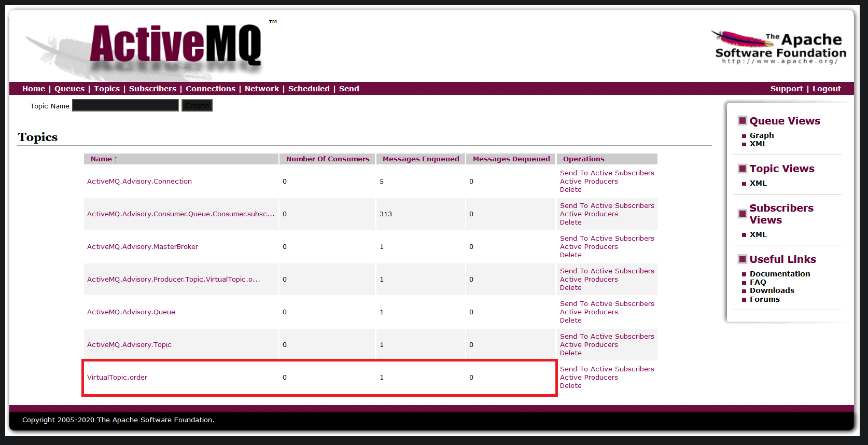Click the enqueued value 5 for Advisory.Connection
The width and height of the screenshot is (868, 445).
tap(382, 182)
